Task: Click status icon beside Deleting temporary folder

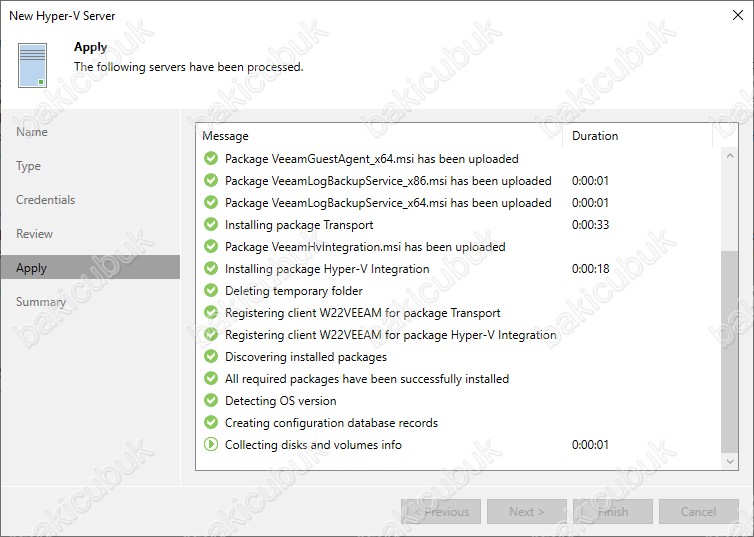Action: click(211, 290)
